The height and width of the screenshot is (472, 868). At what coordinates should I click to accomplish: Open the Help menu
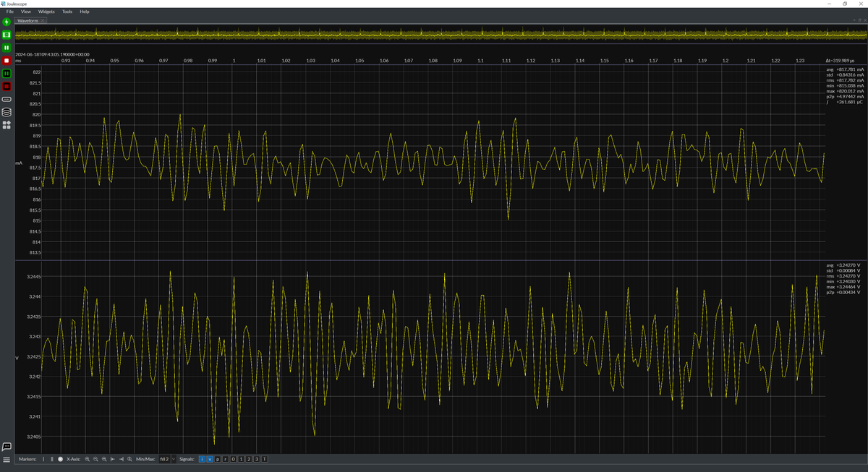tap(85, 12)
